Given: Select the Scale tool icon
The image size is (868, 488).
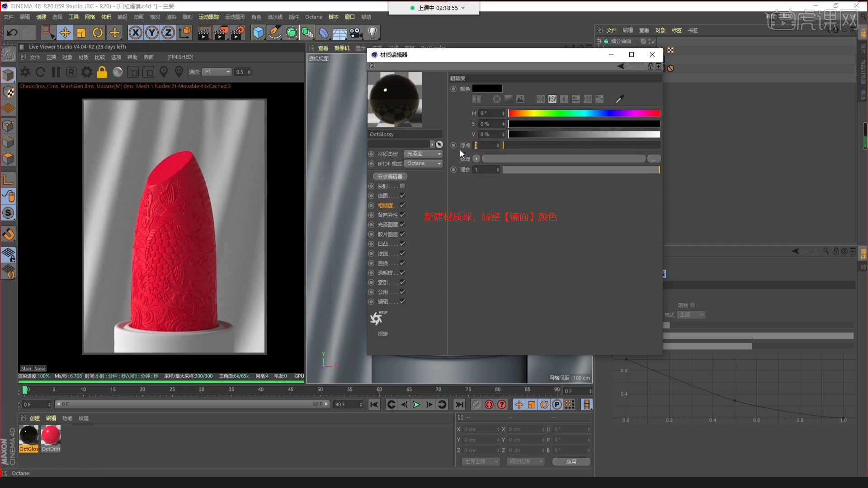Looking at the screenshot, I should pos(81,33).
